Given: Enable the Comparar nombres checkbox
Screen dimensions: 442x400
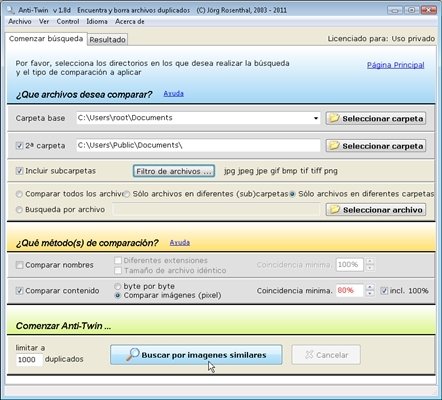Looking at the screenshot, I should (19, 265).
